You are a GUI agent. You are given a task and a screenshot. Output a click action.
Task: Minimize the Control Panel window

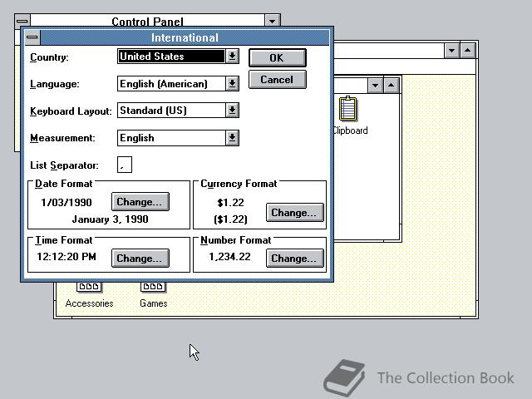pyautogui.click(x=272, y=21)
